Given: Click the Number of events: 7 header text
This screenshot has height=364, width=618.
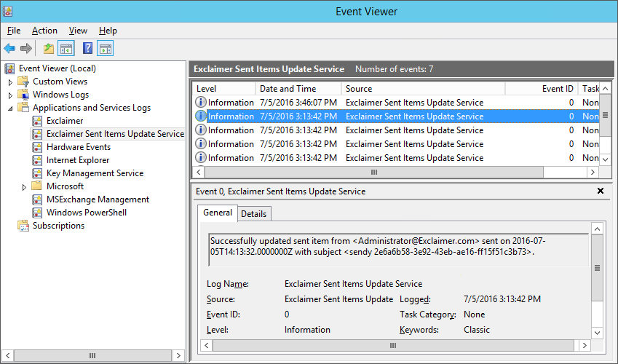Looking at the screenshot, I should (x=394, y=69).
